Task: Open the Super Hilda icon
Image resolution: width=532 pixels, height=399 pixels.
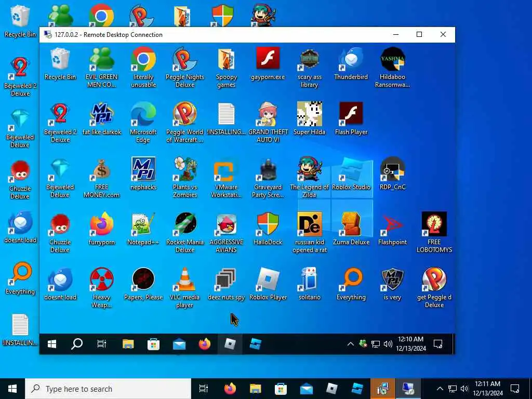Action: click(x=309, y=114)
